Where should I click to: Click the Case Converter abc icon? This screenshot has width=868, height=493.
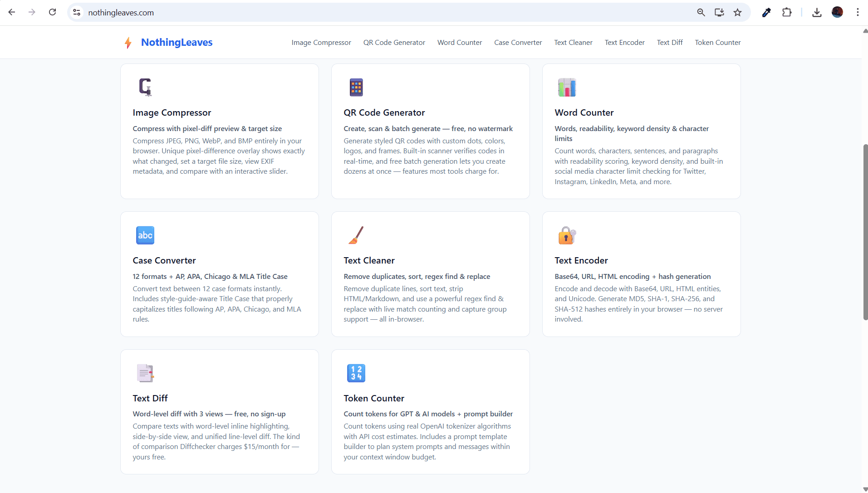(x=145, y=235)
